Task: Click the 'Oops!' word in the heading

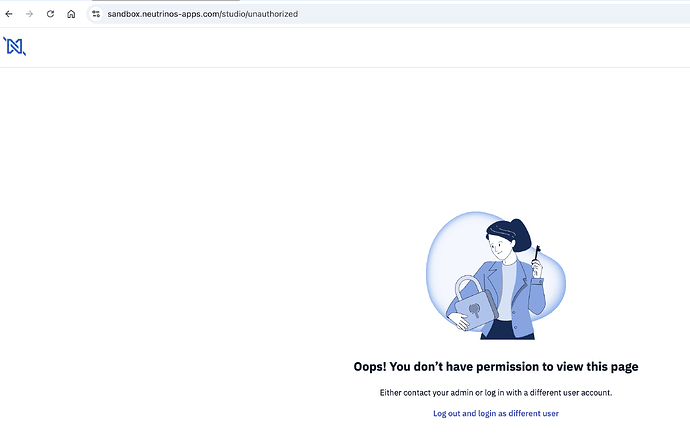Action: click(x=370, y=367)
